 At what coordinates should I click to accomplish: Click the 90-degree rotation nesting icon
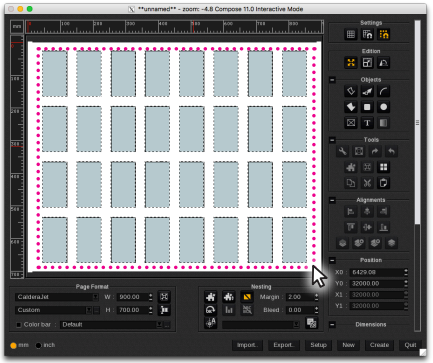pyautogui.click(x=211, y=310)
